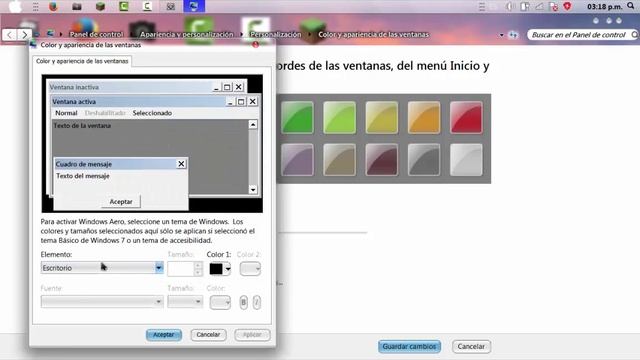Click Color y apariencia de las ventanas breadcrumb
Viewport: 640px width, 360px height.
point(373,35)
